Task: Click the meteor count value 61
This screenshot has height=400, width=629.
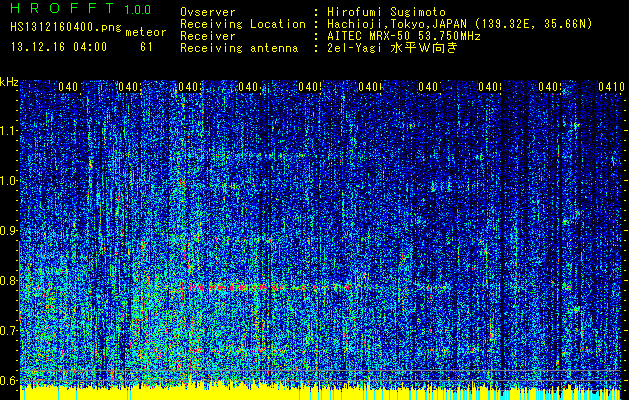Action: click(147, 46)
